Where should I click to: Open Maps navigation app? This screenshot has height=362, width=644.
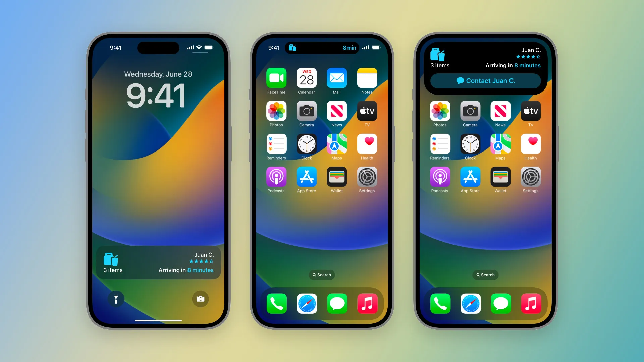click(337, 144)
